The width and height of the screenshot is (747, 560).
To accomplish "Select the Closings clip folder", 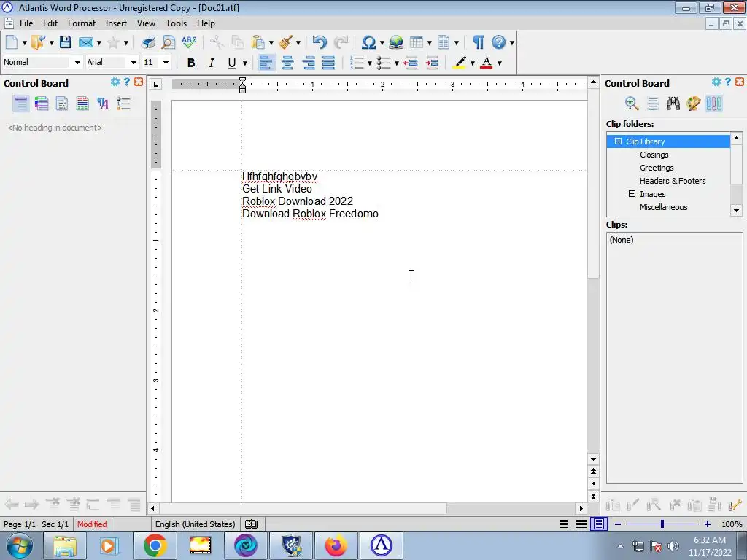I will coord(654,155).
